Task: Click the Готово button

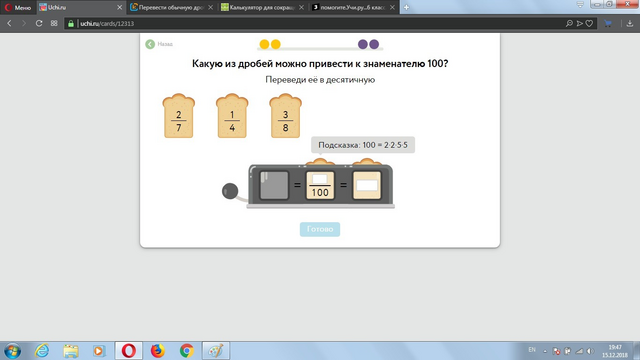Action: (x=320, y=229)
